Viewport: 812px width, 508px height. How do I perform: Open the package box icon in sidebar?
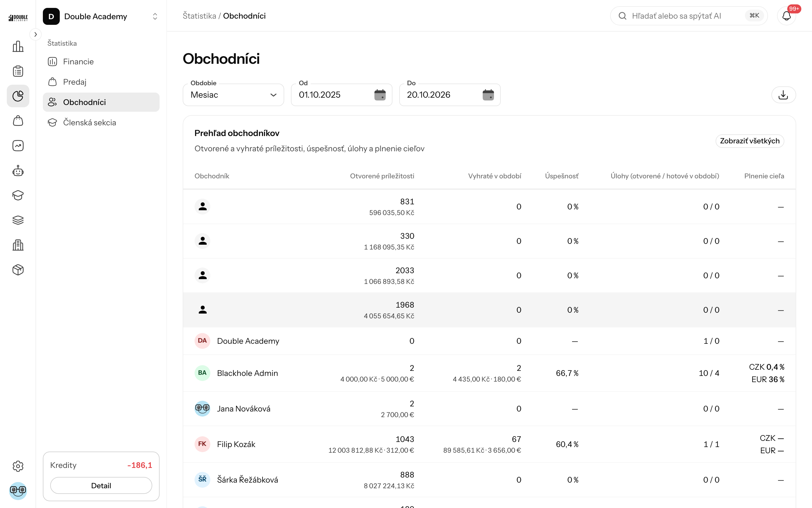[18, 270]
